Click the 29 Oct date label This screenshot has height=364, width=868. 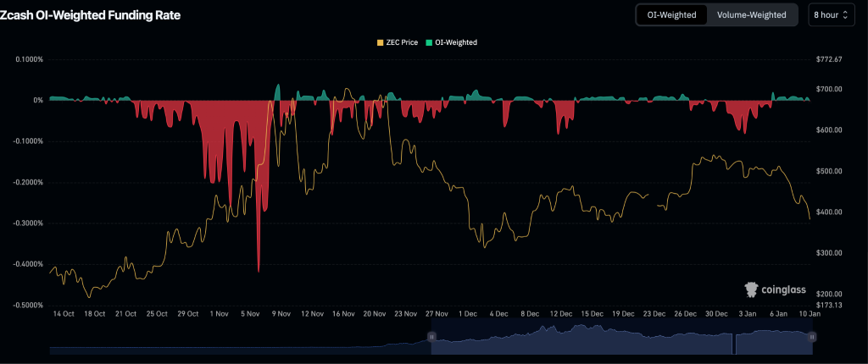[187, 314]
